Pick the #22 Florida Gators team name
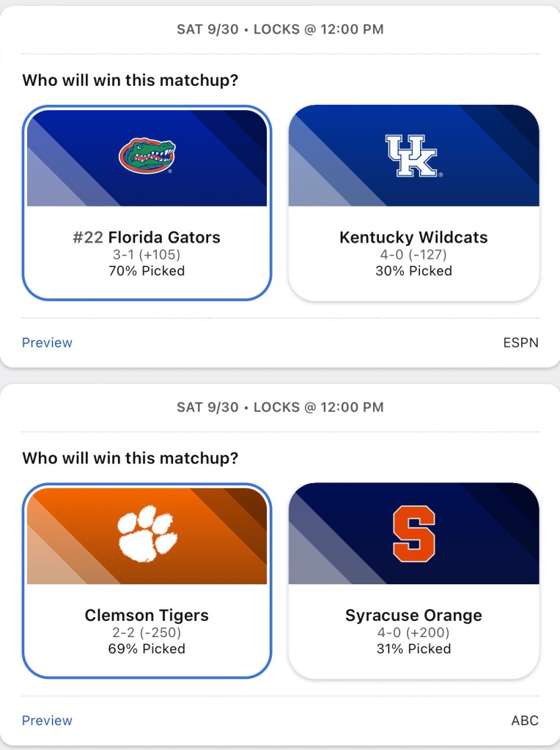 147,237
